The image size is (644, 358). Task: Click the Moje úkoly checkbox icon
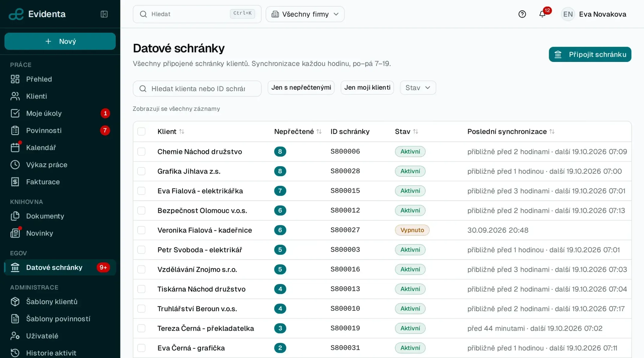15,113
